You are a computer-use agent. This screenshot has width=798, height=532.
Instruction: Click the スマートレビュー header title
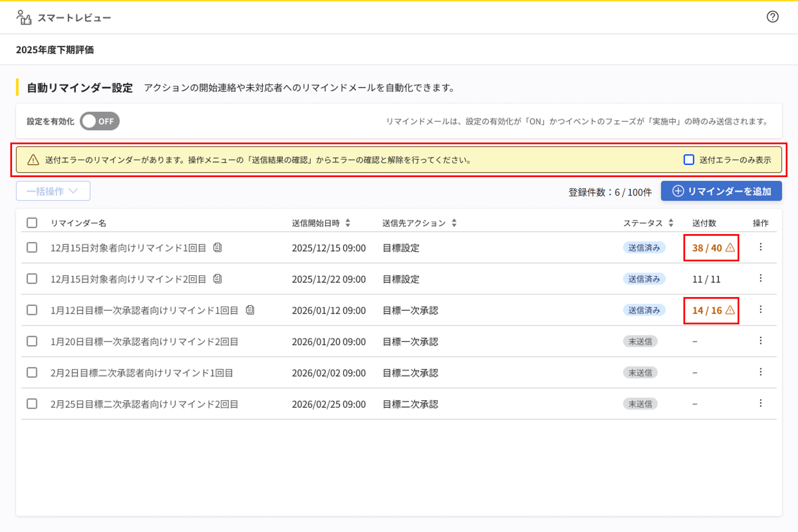[x=74, y=18]
